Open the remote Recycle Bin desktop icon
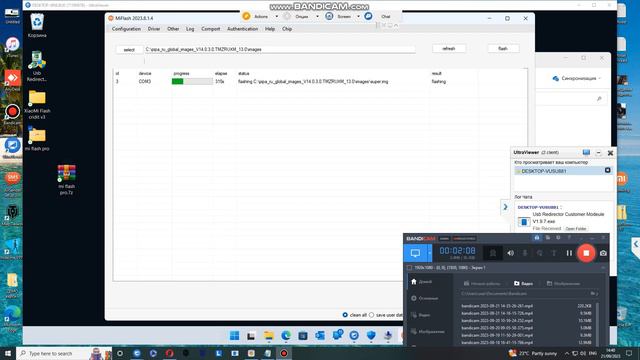 (x=37, y=25)
